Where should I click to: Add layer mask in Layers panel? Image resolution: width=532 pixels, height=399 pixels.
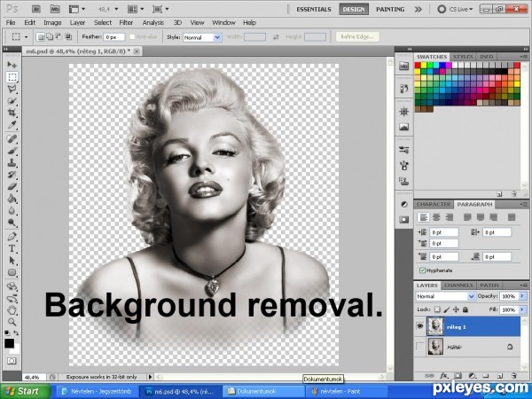[458, 376]
